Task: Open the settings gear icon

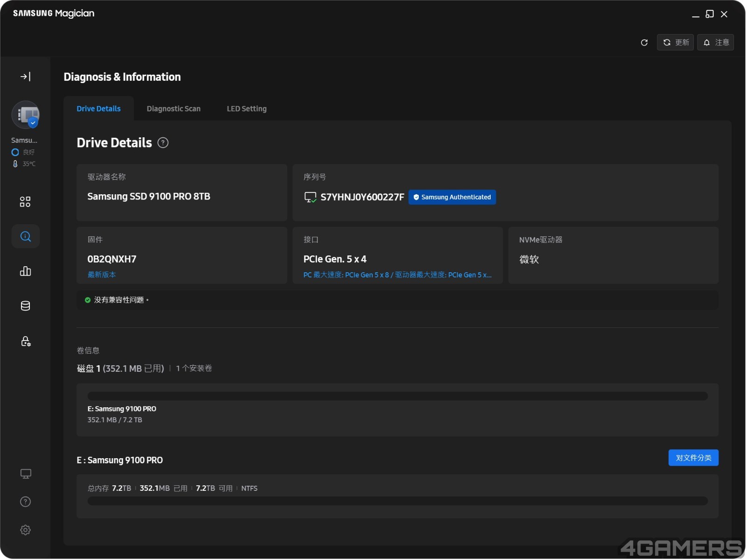Action: coord(26,531)
